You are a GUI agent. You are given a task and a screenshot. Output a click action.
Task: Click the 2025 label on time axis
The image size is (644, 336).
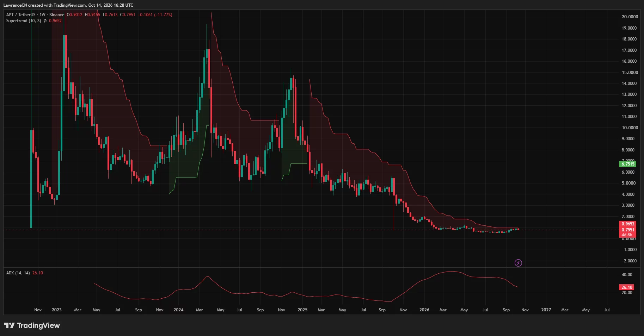click(302, 310)
